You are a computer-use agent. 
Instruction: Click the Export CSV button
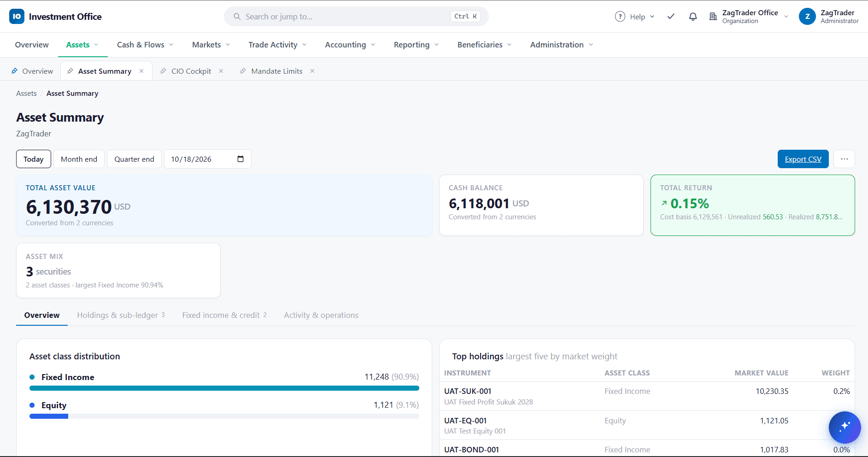(803, 159)
